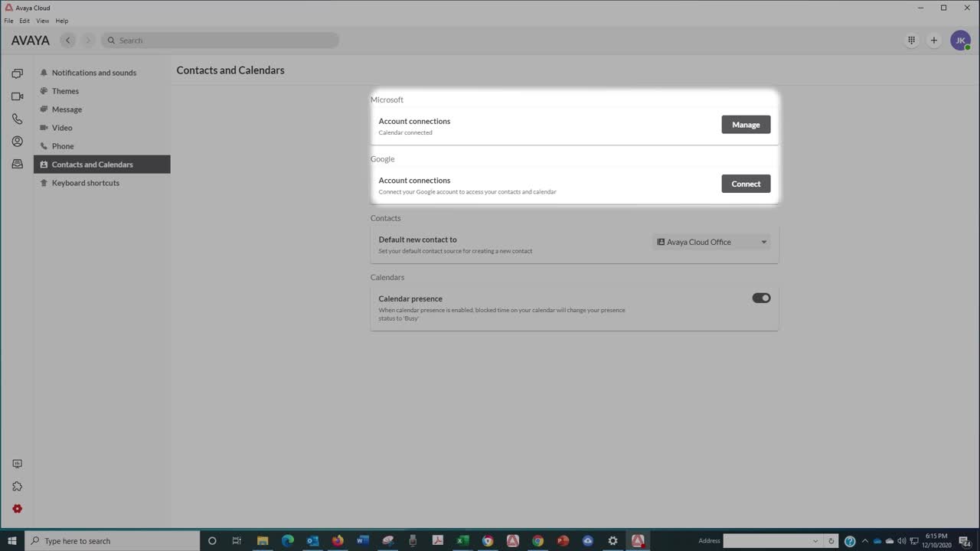Open the Default new contact dropdown
This screenshot has height=551, width=980.
pyautogui.click(x=711, y=242)
